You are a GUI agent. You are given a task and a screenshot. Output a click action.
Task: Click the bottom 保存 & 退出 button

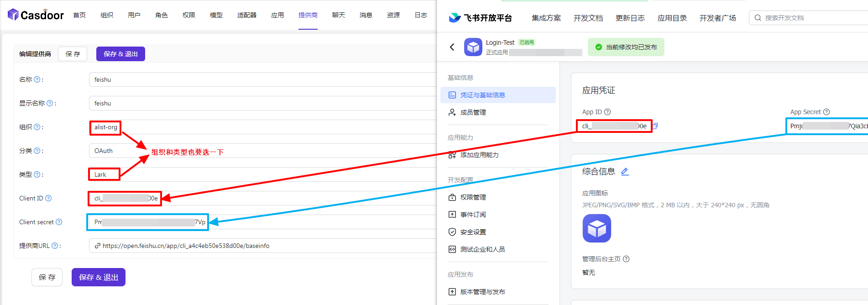point(98,277)
